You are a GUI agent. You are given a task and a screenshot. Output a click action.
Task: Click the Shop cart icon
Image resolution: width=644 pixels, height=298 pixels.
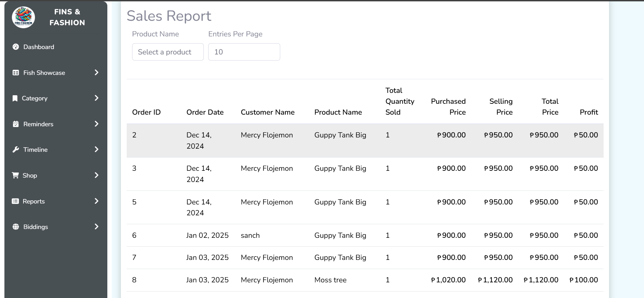pos(15,176)
